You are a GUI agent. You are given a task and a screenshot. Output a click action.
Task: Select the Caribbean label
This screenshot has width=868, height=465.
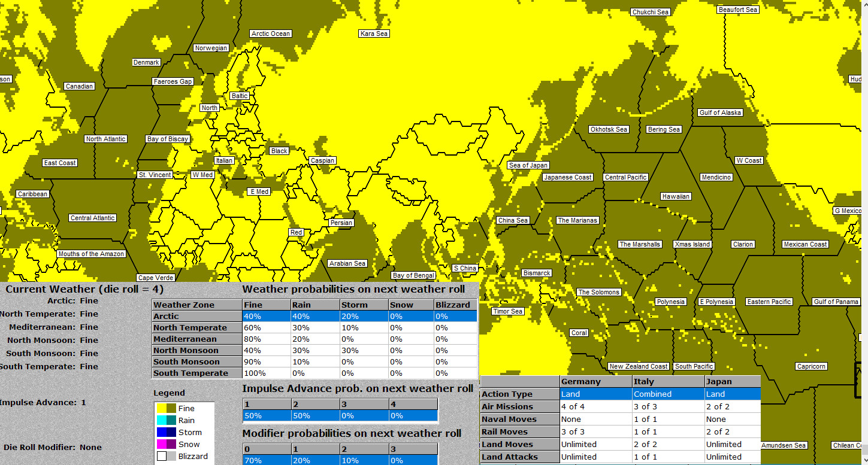[32, 194]
